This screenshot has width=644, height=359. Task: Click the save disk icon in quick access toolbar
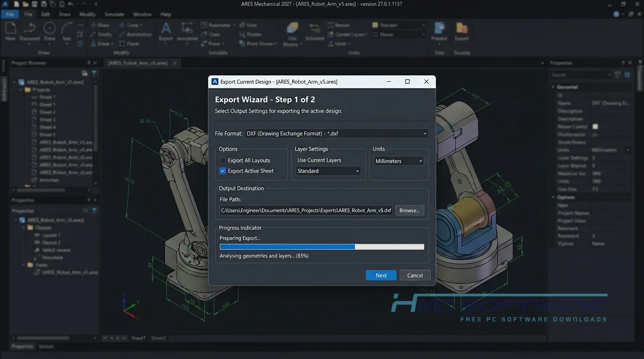(34, 4)
